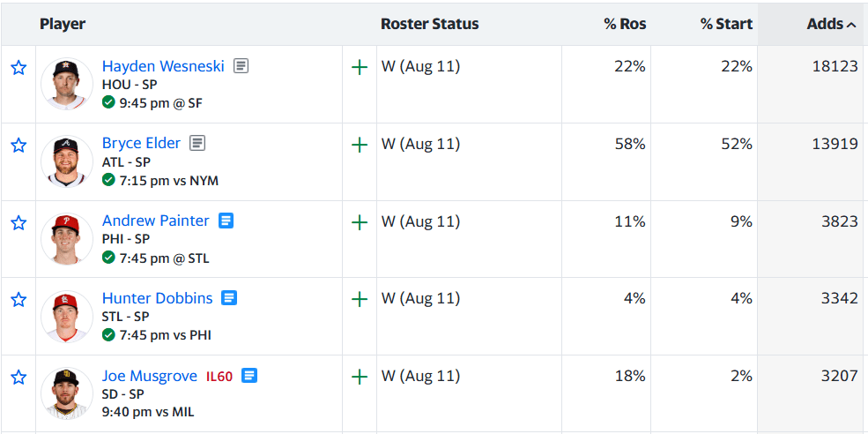Click the Player column header
The height and width of the screenshot is (434, 868).
point(63,24)
